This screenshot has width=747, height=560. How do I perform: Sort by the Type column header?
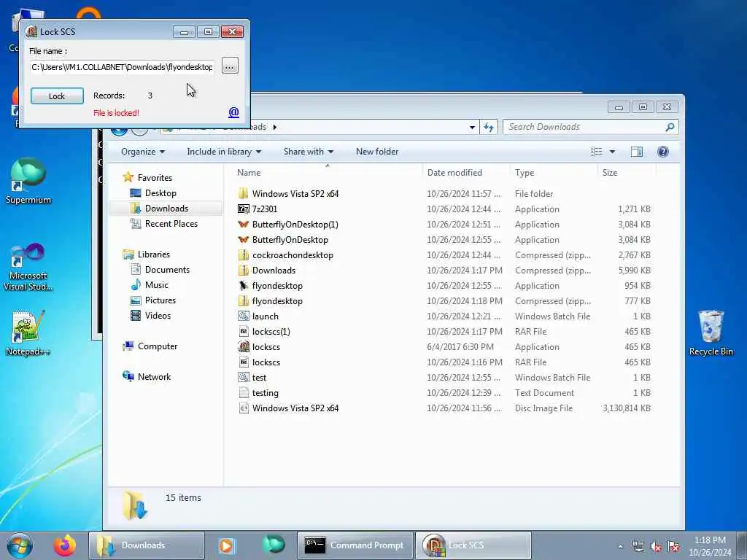[x=524, y=172]
